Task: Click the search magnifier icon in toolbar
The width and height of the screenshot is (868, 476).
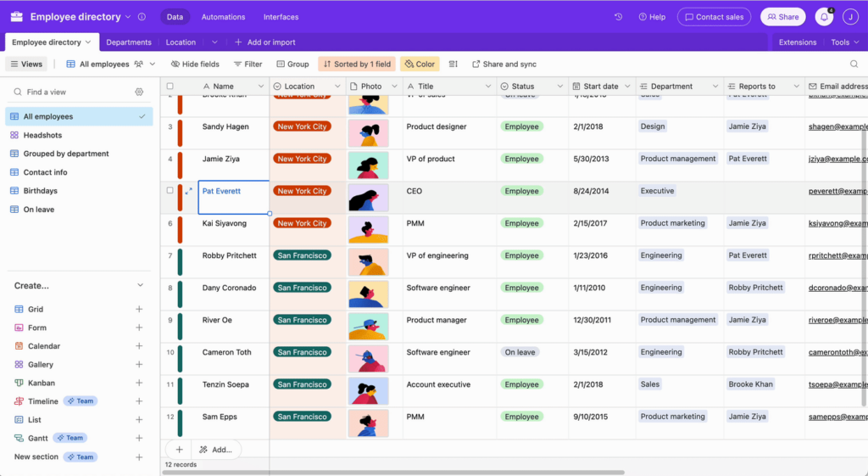Action: coord(854,64)
